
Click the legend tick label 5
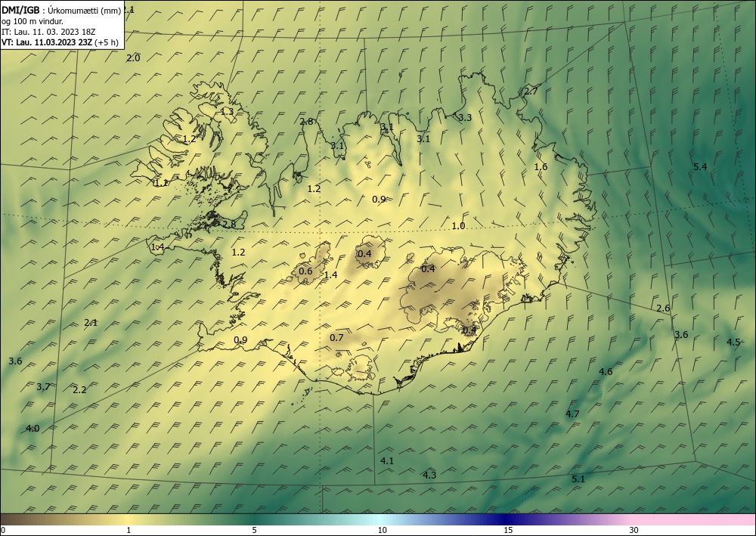tap(254, 530)
